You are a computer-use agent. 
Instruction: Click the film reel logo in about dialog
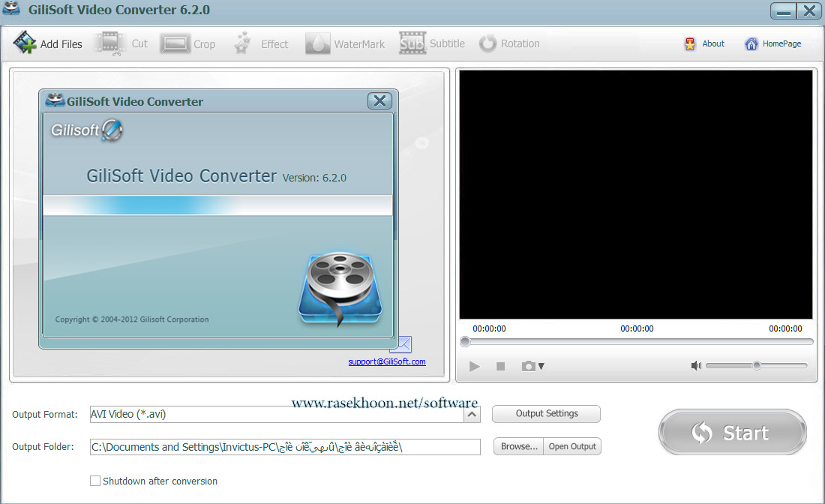click(340, 288)
